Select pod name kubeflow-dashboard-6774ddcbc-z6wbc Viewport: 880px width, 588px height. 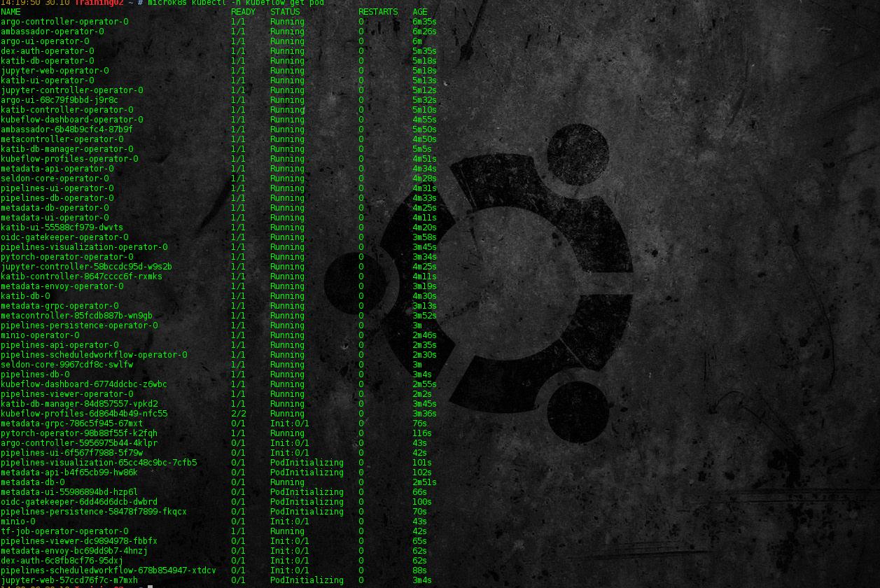pos(84,384)
